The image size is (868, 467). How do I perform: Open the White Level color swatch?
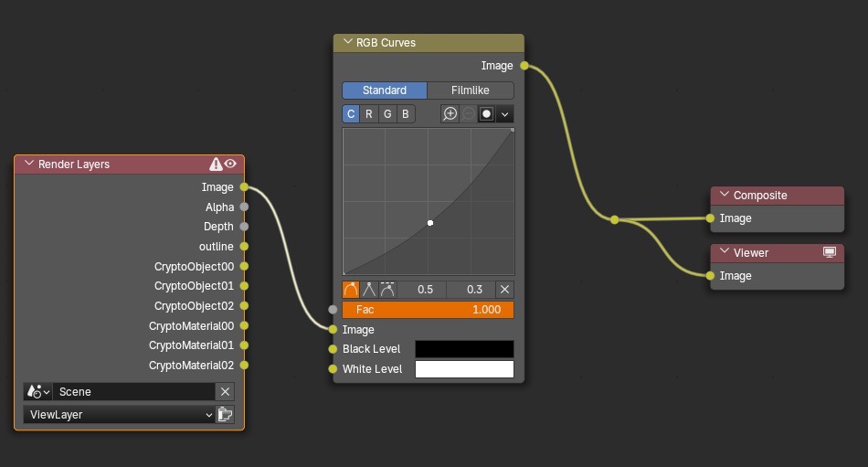pyautogui.click(x=464, y=369)
